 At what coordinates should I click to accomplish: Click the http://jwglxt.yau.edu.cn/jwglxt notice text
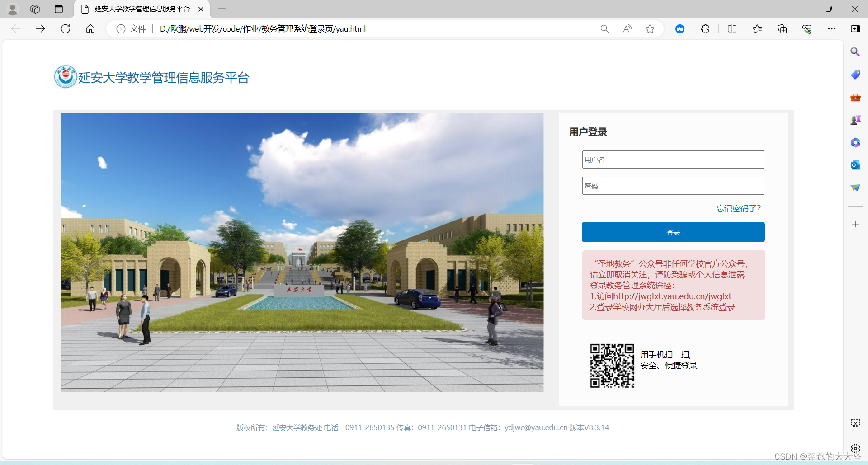click(672, 296)
